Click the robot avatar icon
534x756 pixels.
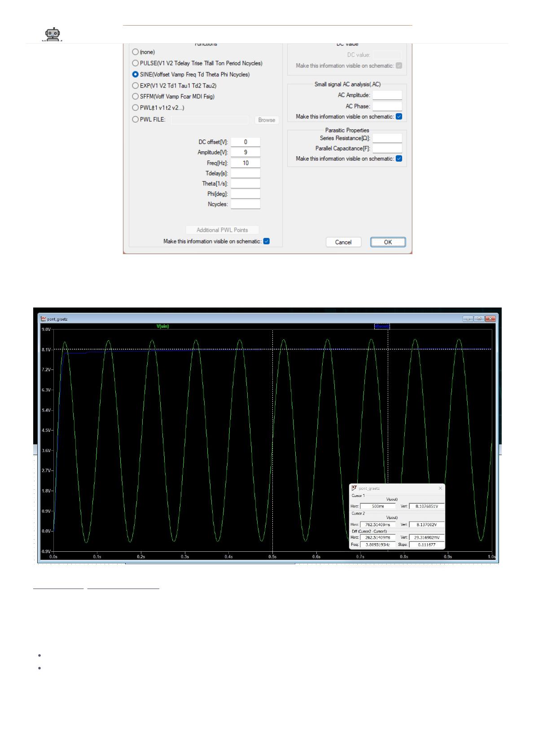[53, 35]
